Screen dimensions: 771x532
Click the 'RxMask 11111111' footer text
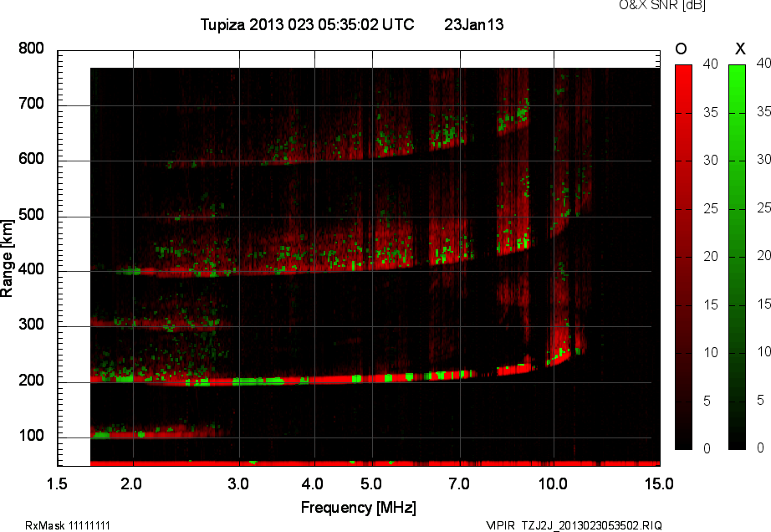point(68,525)
